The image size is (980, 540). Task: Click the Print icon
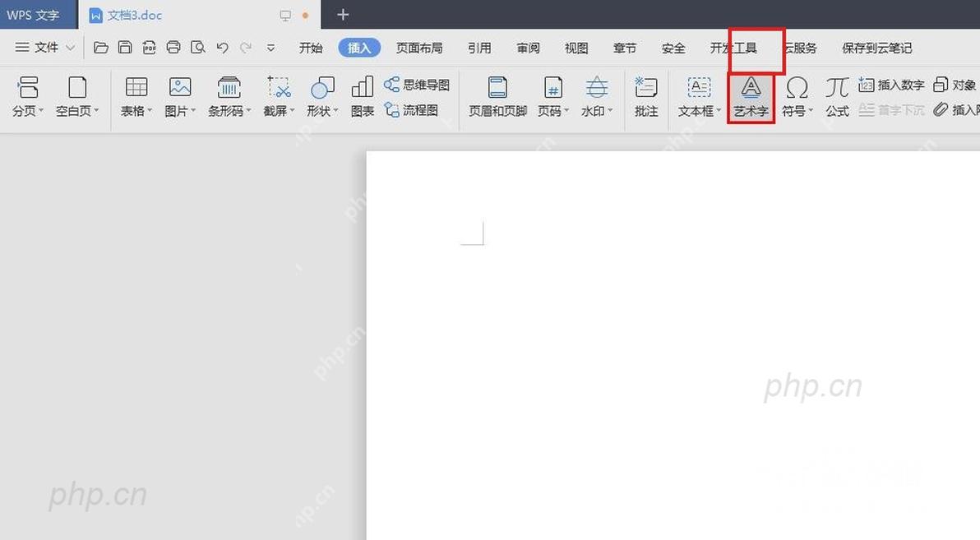tap(173, 48)
